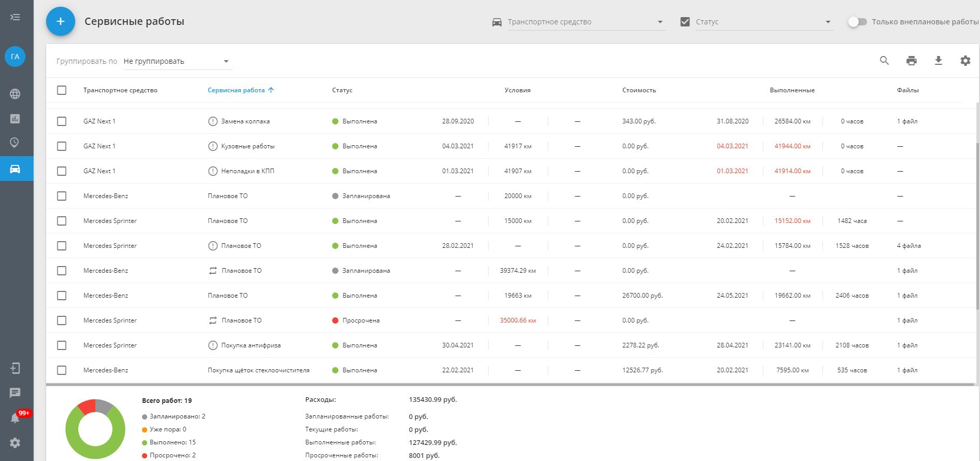This screenshot has width=980, height=461.
Task: Open 4 файла attachment link
Action: [908, 246]
